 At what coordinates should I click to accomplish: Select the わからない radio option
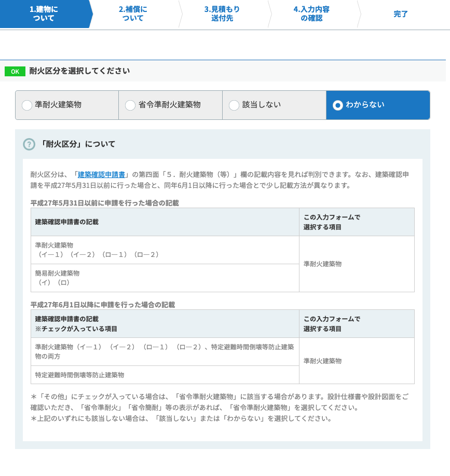338,105
